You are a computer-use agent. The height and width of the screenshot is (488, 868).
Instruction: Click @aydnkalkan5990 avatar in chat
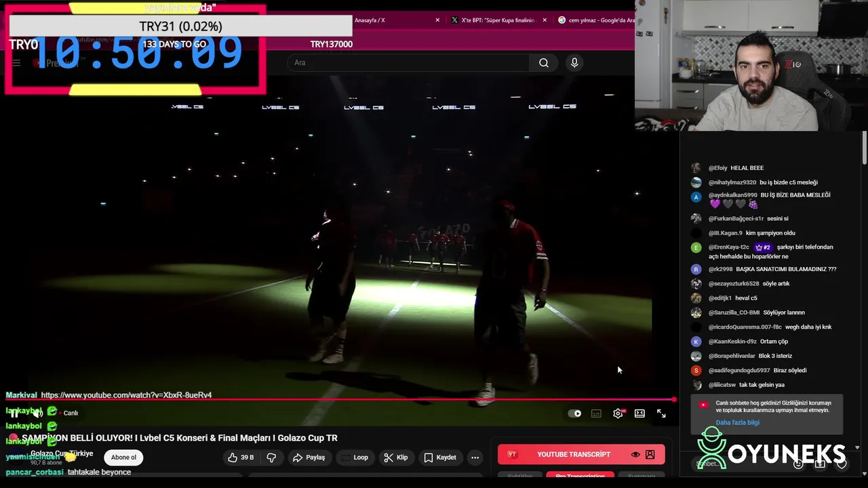point(696,197)
